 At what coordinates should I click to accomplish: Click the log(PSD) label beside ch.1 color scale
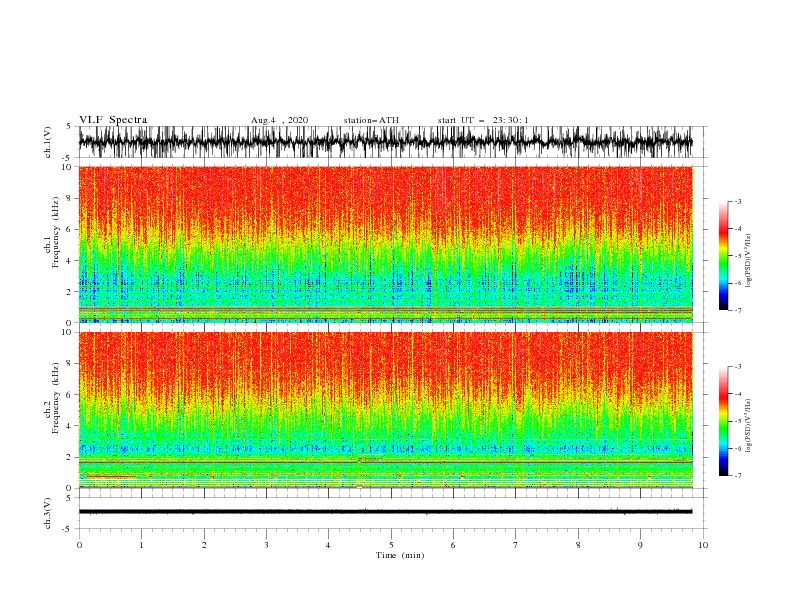point(749,261)
